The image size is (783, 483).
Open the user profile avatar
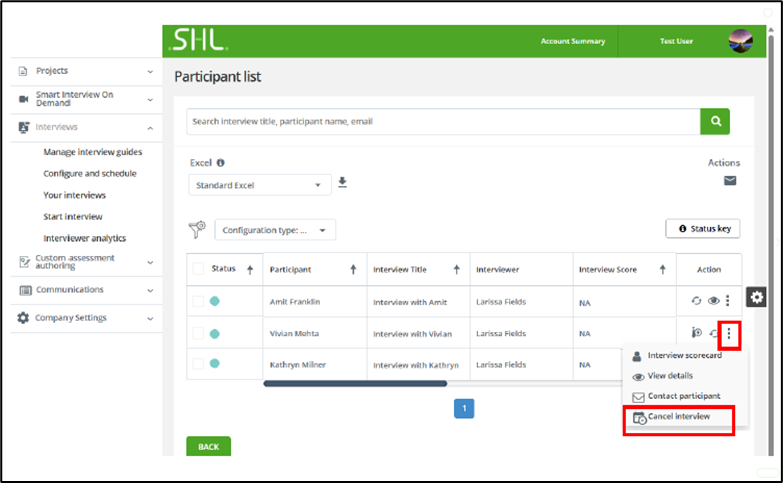(x=741, y=41)
